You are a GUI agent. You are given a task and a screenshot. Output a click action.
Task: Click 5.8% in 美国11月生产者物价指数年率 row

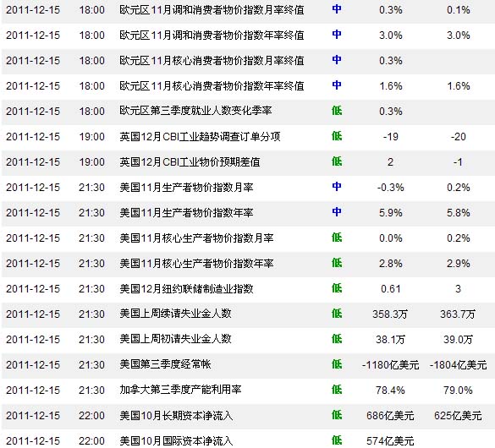[458, 213]
